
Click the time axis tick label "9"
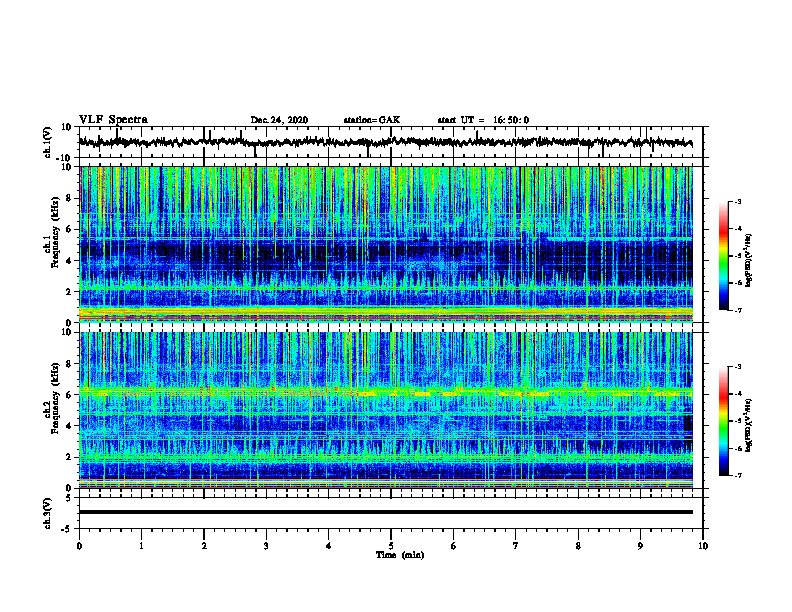coord(640,546)
